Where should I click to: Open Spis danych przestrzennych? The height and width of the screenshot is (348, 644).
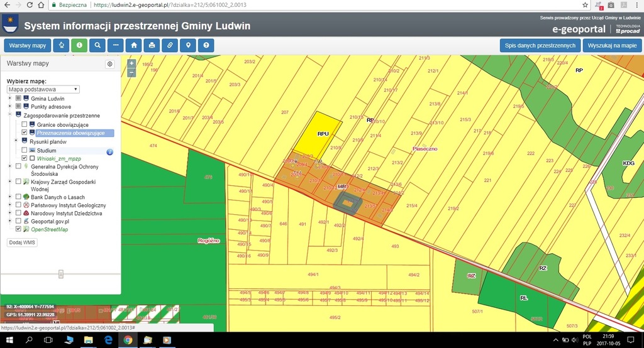coord(540,46)
